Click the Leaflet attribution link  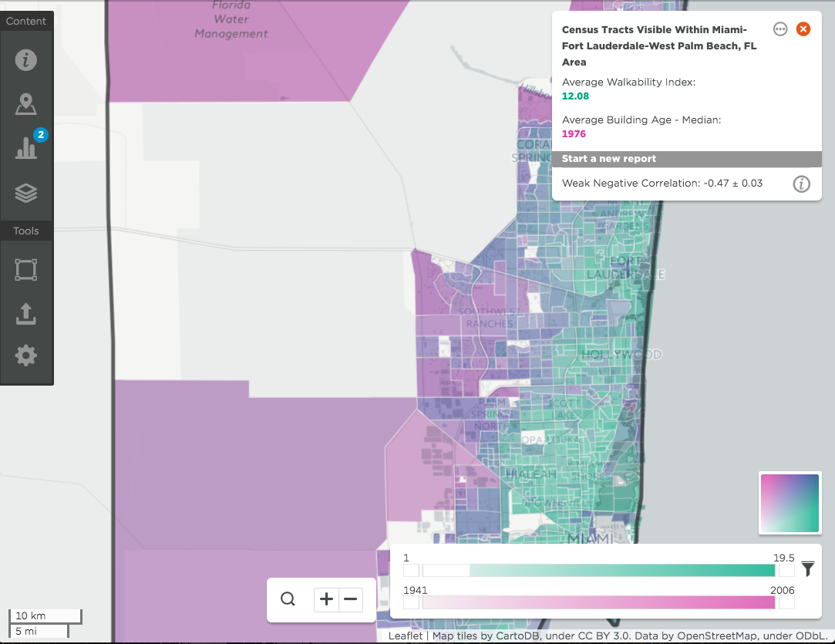(x=406, y=636)
